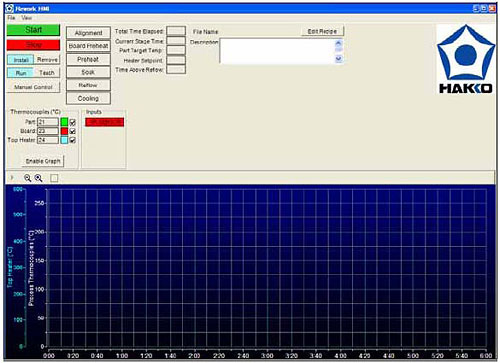Click the Part Target Temp field
Image resolution: width=500 pixels, height=363 pixels.
click(x=176, y=50)
